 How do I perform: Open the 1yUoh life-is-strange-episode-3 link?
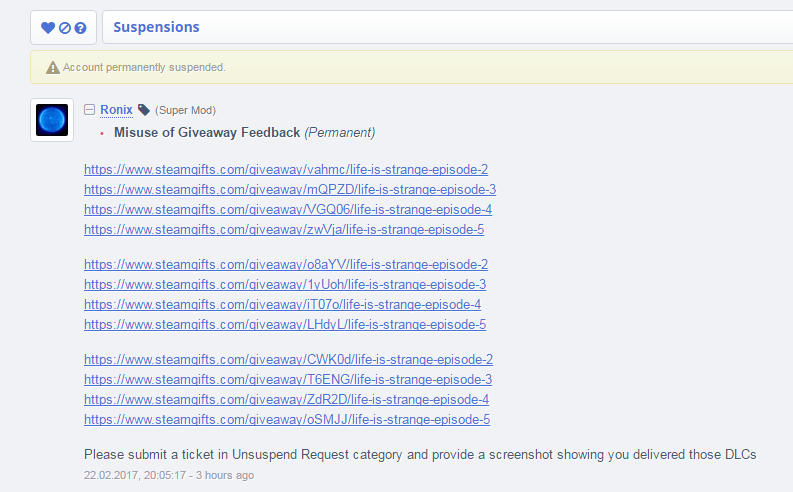(x=285, y=285)
